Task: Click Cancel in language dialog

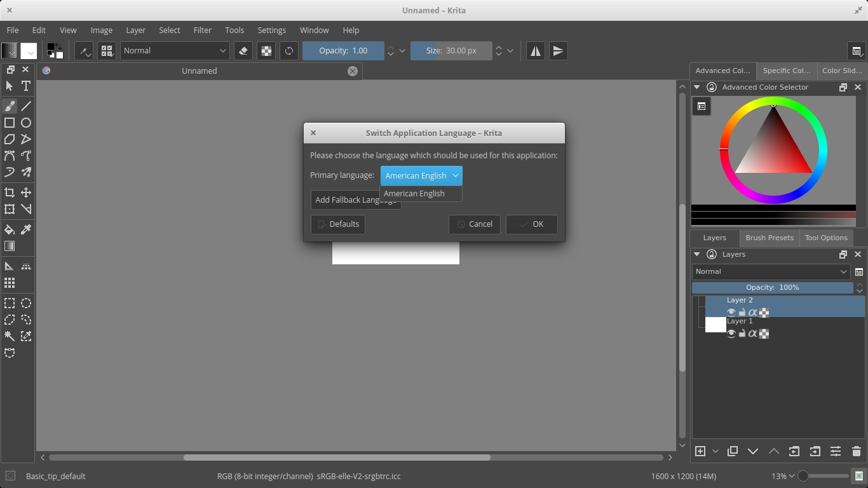Action: pos(475,224)
